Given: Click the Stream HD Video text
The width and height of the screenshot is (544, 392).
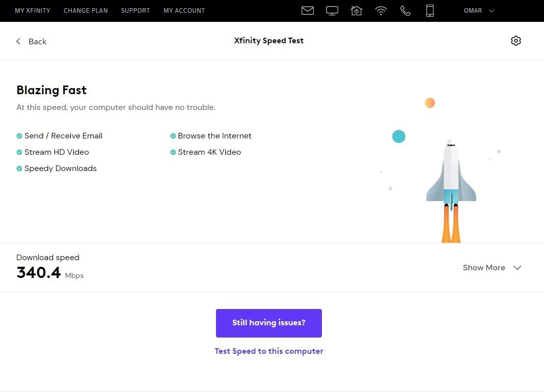Looking at the screenshot, I should pos(57,152).
